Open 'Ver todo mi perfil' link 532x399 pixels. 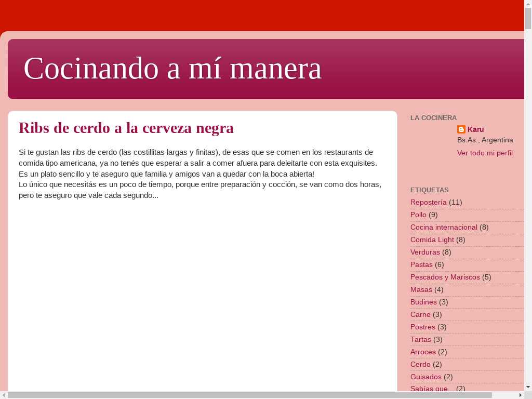tap(485, 153)
